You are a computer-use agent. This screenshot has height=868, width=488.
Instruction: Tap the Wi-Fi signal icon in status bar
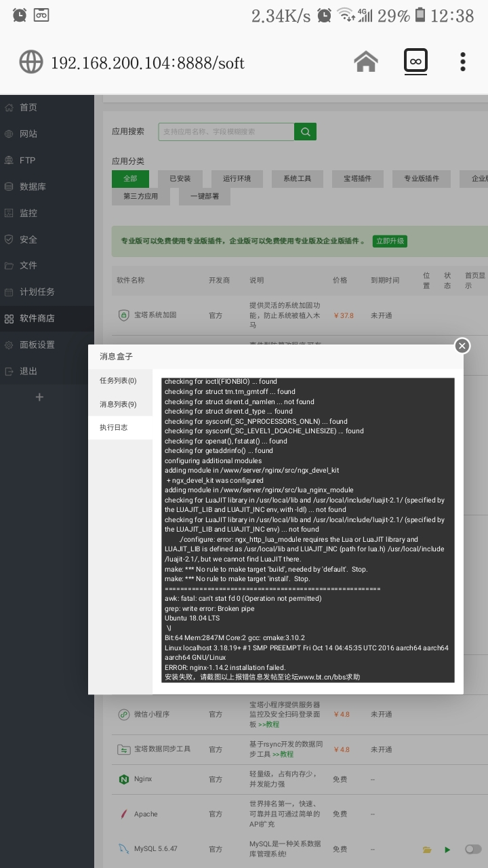coord(346,15)
